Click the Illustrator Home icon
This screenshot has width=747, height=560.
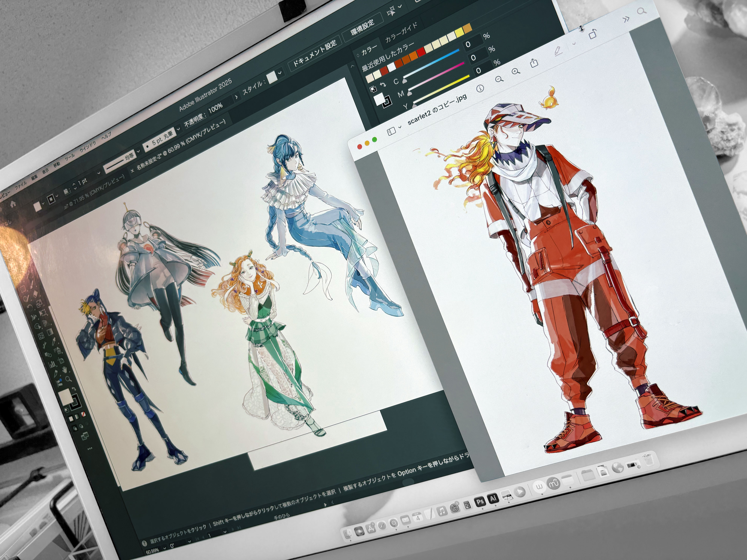point(13,204)
